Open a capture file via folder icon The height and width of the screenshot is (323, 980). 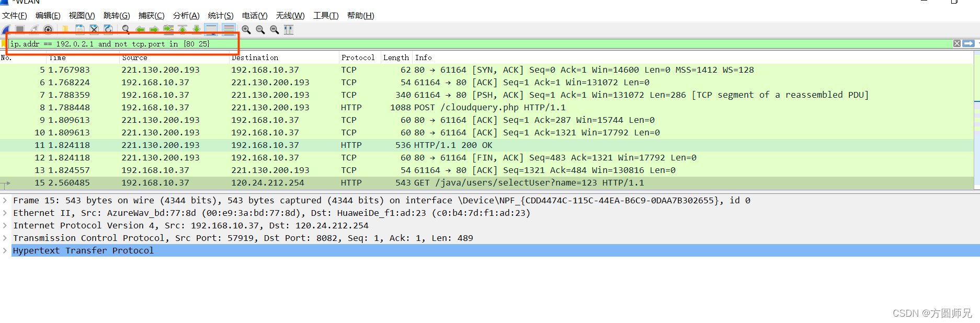tap(65, 30)
